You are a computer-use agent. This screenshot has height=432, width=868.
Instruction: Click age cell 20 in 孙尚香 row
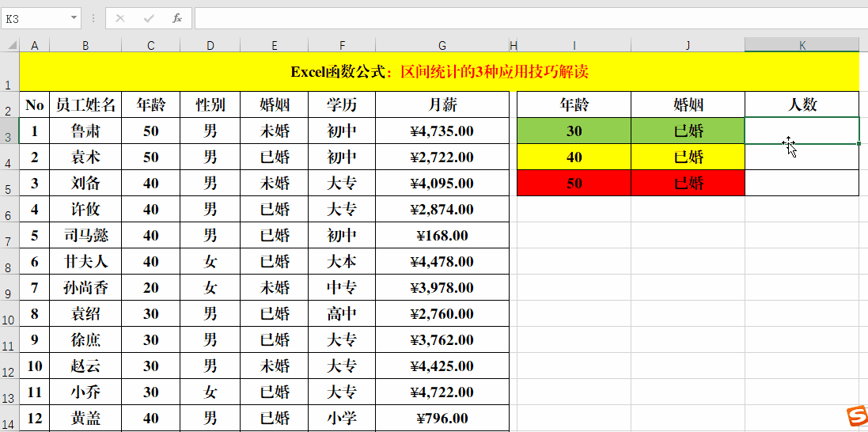click(150, 287)
